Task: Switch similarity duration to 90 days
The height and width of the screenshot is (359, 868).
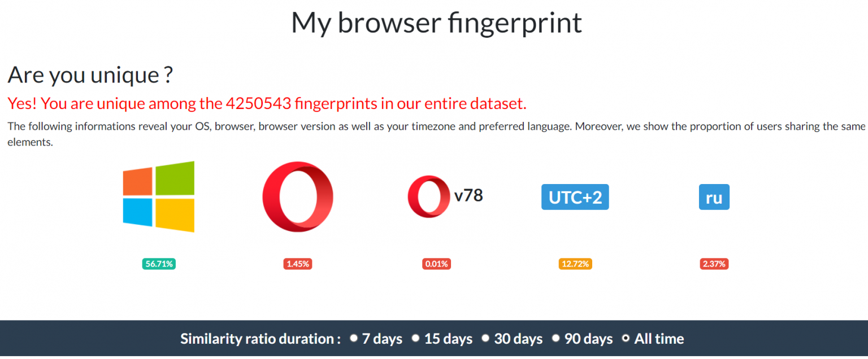Action: [x=556, y=338]
